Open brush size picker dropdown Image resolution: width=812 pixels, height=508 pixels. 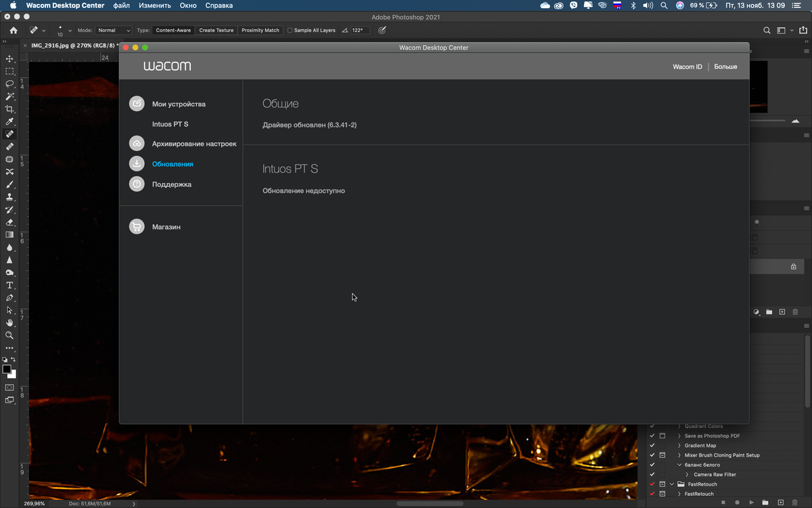coord(70,30)
